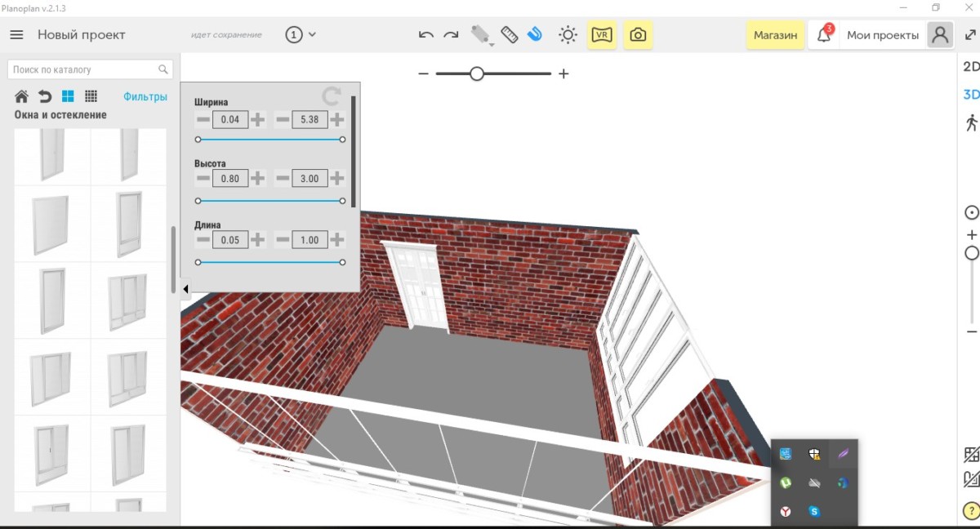The image size is (980, 529).
Task: Launch VR mode
Action: pos(602,35)
